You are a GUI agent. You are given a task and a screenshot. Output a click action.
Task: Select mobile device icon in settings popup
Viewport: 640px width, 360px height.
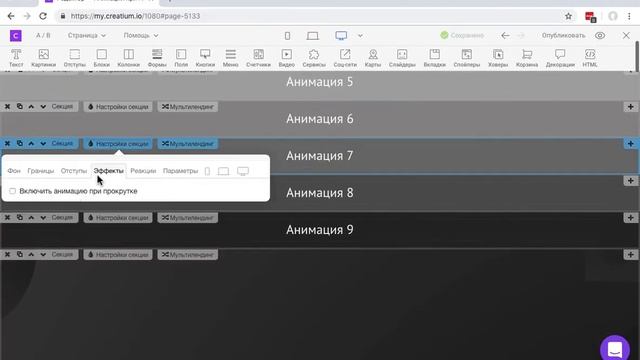tap(207, 171)
